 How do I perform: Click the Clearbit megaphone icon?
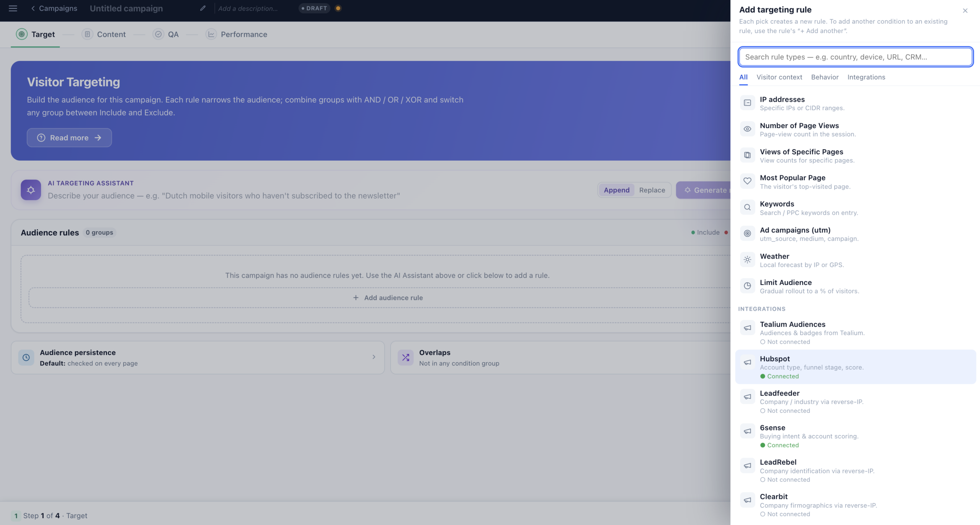point(747,500)
